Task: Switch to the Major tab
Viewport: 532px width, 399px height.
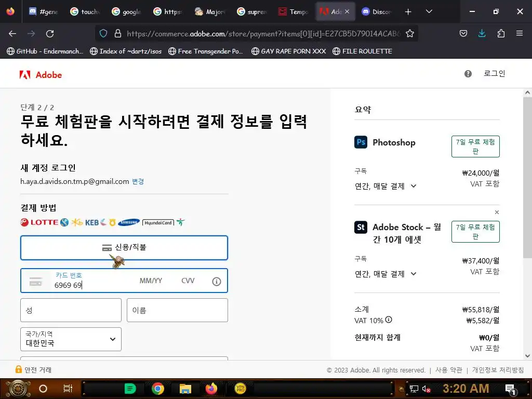Action: click(210, 12)
